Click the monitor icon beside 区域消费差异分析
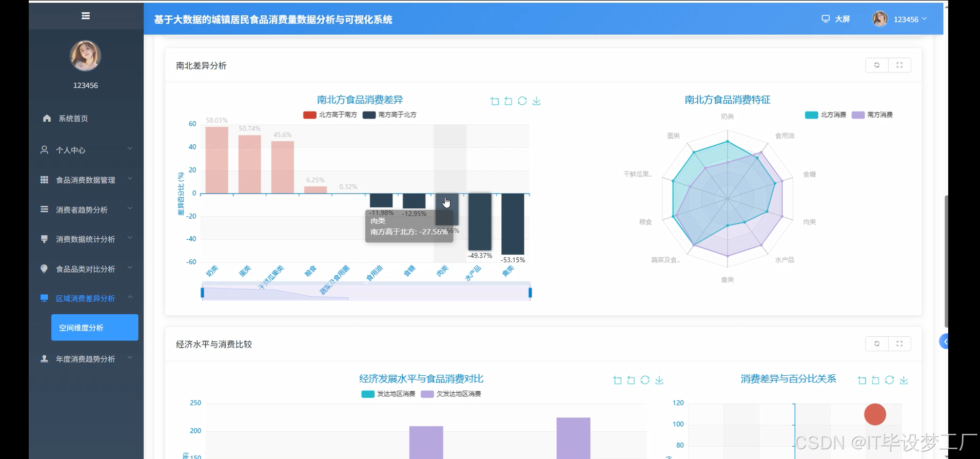The image size is (980, 459). point(45,298)
